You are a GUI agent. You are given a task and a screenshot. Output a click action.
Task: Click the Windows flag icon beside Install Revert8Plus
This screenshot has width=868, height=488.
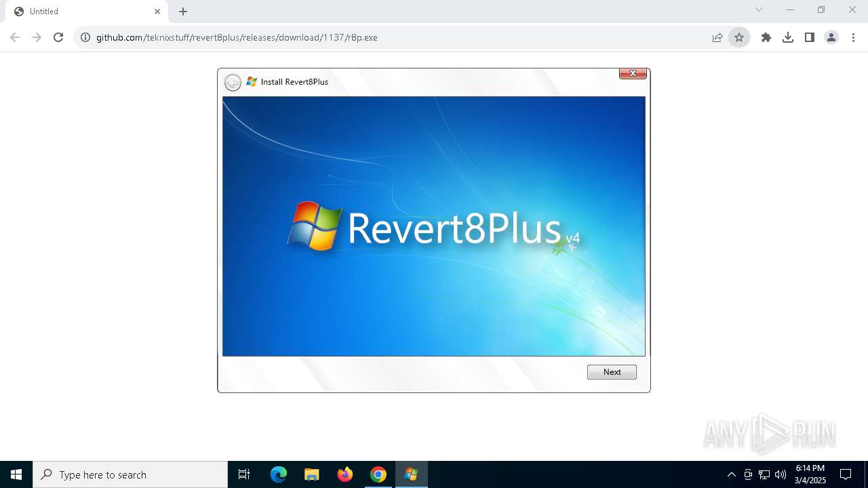[x=252, y=81]
